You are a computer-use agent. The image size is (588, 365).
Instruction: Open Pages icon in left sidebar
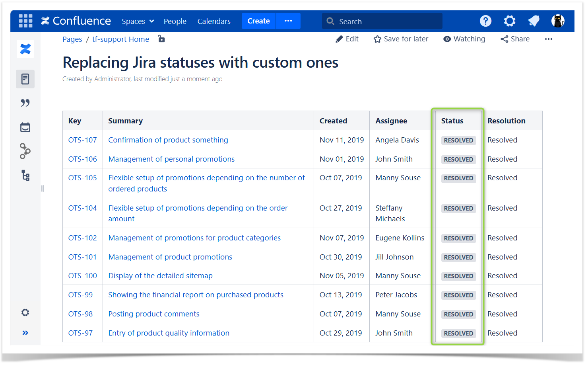click(x=25, y=79)
